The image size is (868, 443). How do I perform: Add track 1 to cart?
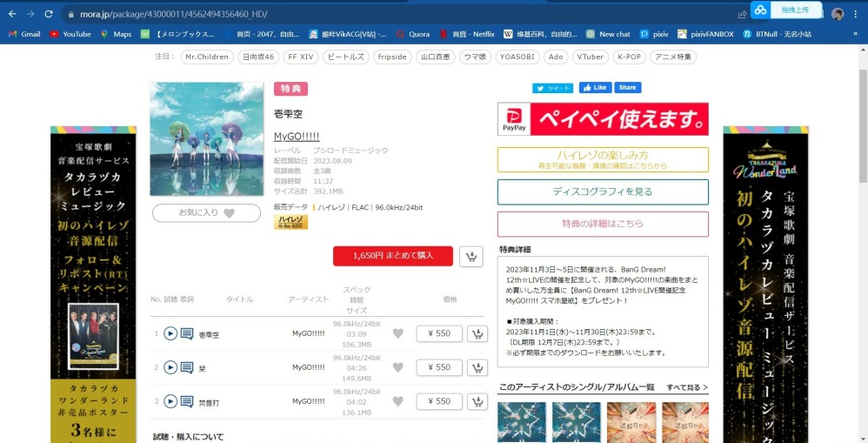click(477, 333)
